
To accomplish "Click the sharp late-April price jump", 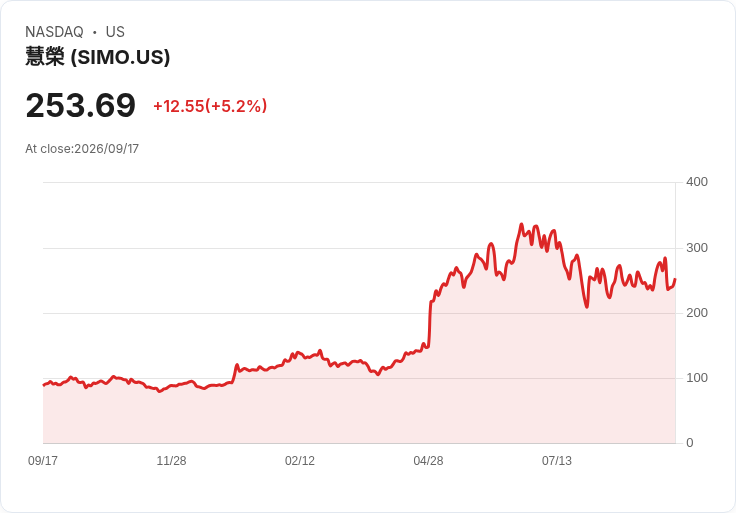I will coord(429,324).
